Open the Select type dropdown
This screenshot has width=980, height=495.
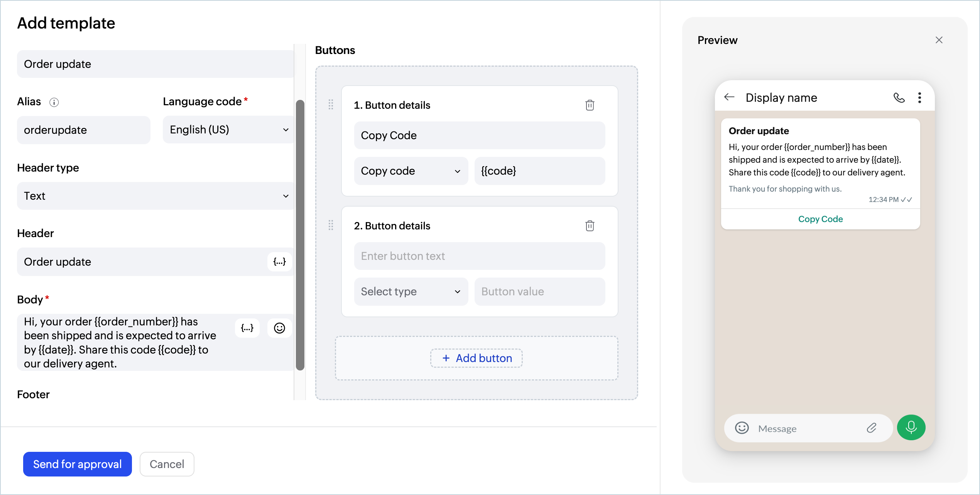coord(411,292)
